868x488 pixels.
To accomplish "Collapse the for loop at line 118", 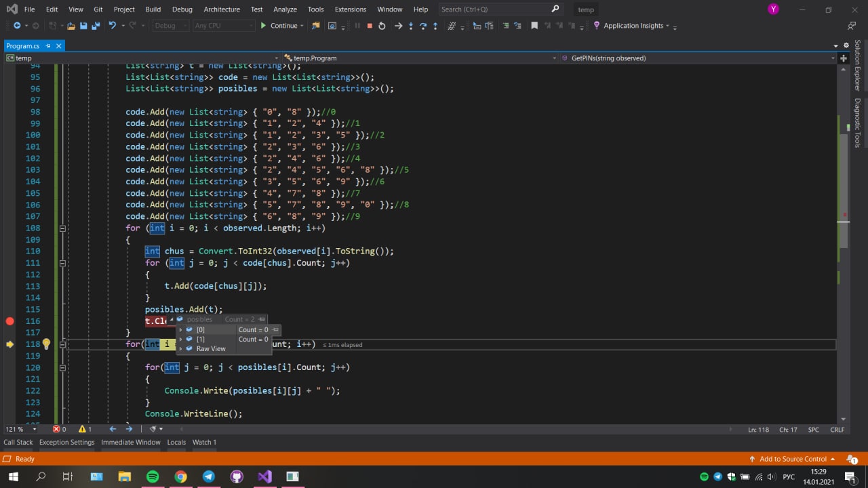I will pos(62,344).
